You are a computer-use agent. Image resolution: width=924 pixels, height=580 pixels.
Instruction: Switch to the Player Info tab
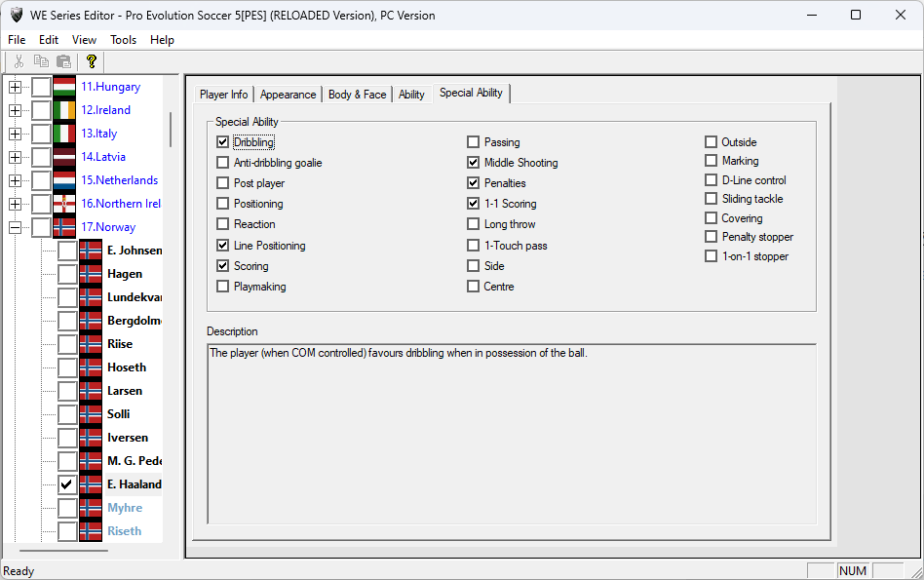tap(224, 95)
